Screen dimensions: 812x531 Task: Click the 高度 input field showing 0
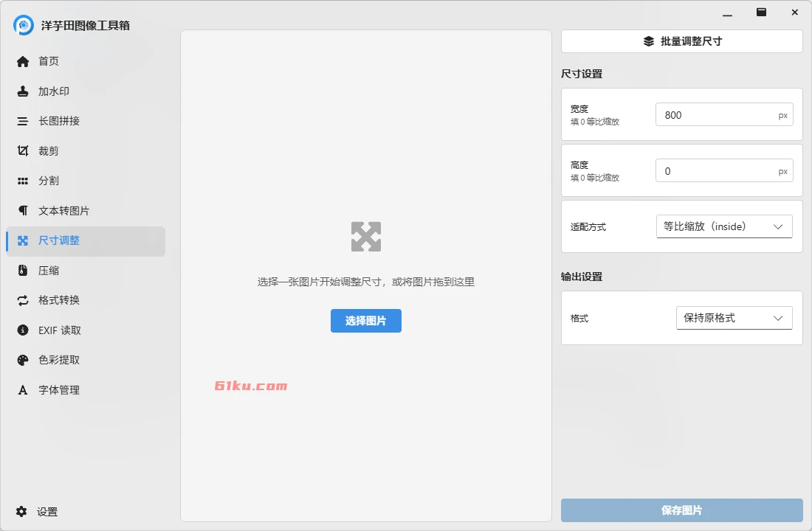point(724,171)
